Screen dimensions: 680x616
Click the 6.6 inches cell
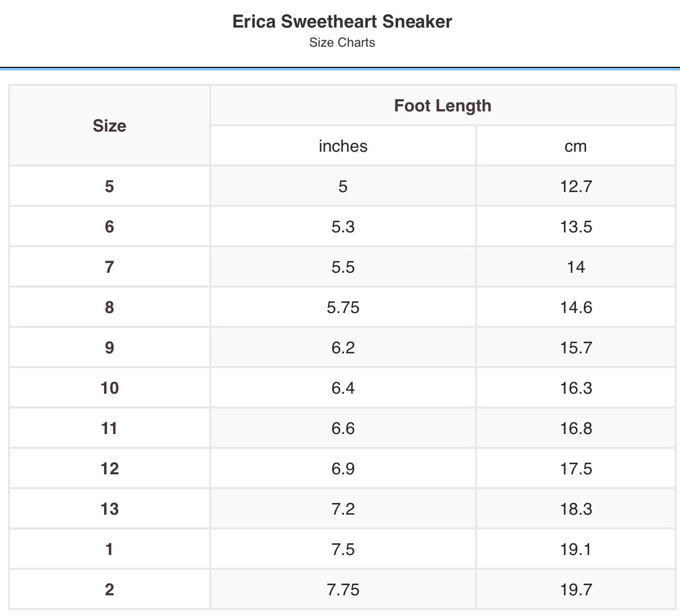coord(343,428)
